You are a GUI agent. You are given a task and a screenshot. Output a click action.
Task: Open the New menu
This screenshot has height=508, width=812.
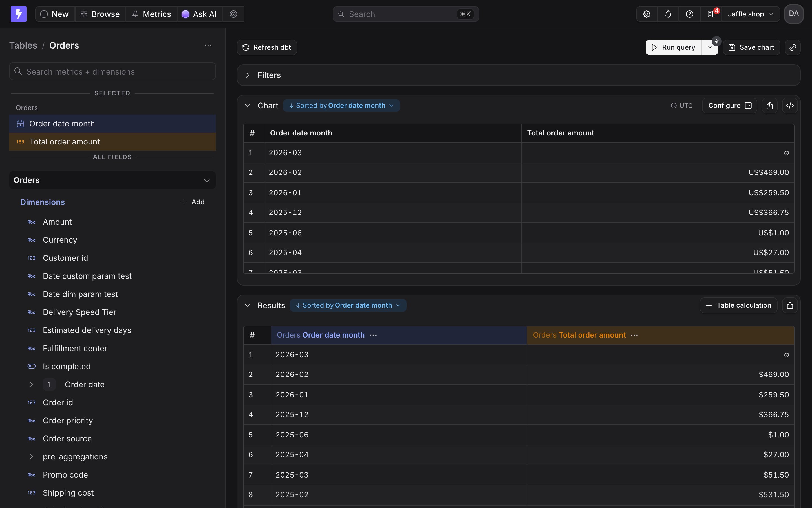(x=55, y=14)
